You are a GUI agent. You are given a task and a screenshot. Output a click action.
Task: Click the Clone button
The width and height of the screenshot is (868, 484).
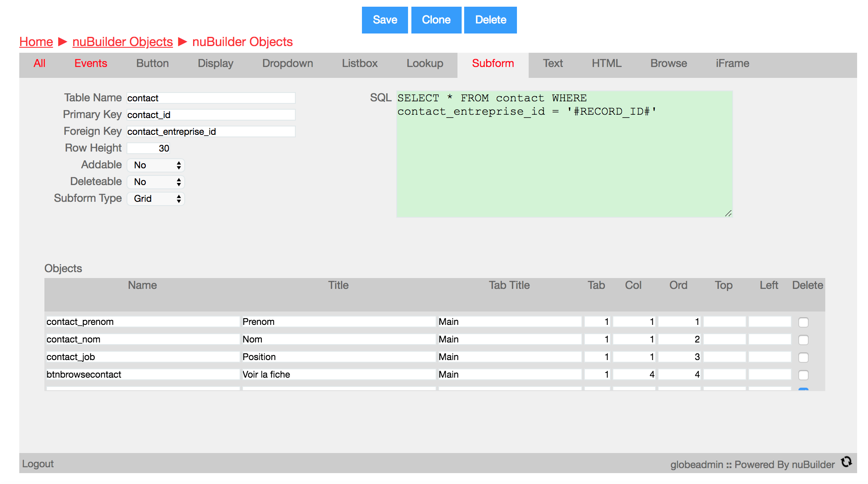[437, 20]
